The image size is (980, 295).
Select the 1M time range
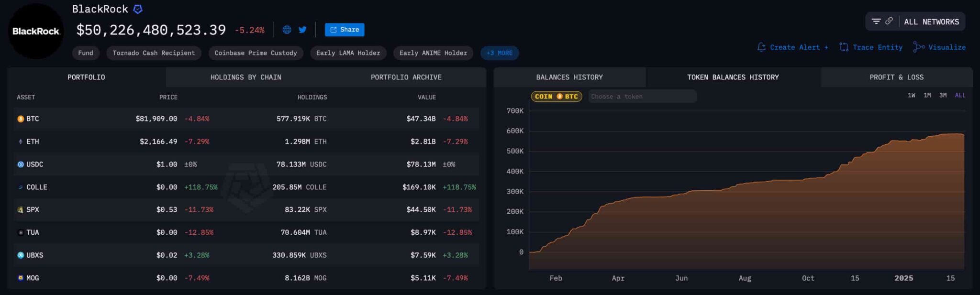click(927, 96)
